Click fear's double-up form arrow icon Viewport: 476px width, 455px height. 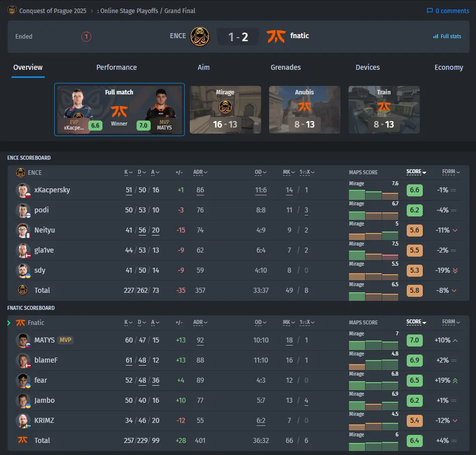click(x=455, y=380)
